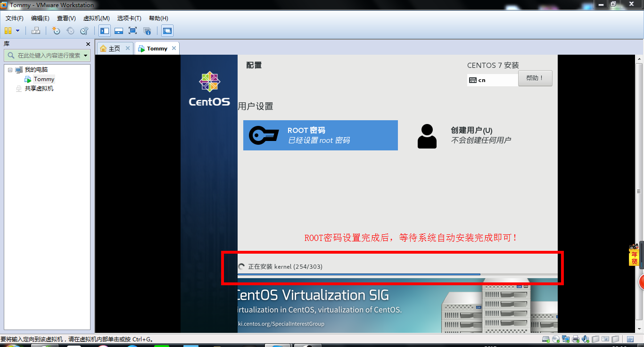644x347 pixels.
Task: Open the message log icon in status bar
Action: 630,339
